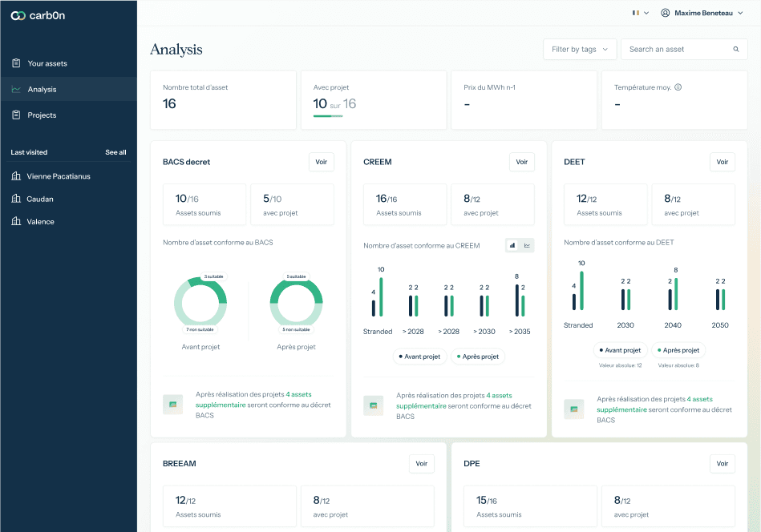Click the Your assets clipboard icon
The width and height of the screenshot is (761, 532).
[16, 63]
